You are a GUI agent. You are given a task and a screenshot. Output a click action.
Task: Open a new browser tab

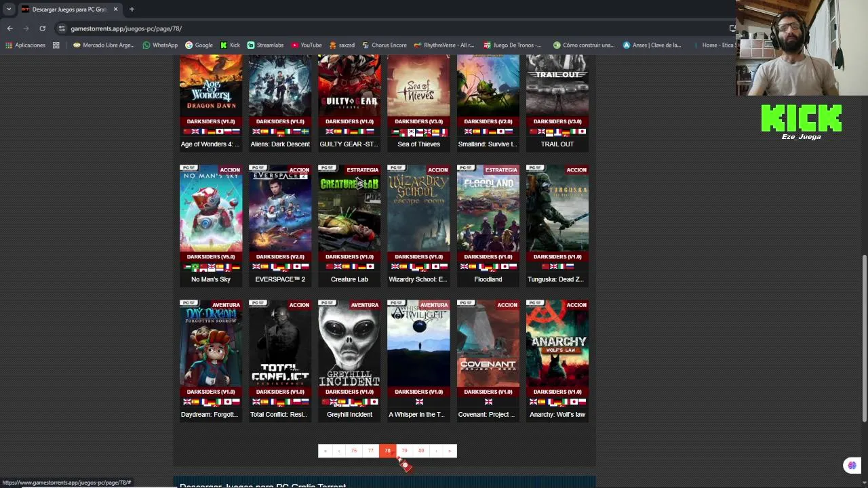tap(132, 9)
